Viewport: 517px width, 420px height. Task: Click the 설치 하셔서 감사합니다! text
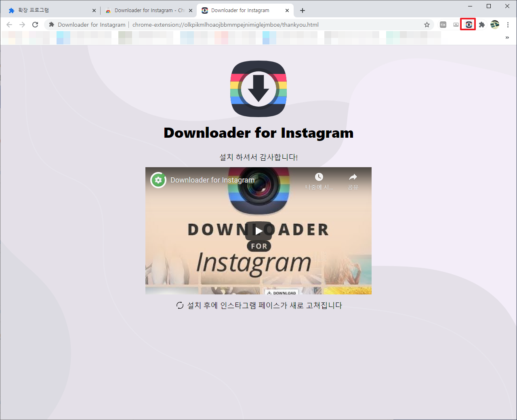(x=258, y=157)
